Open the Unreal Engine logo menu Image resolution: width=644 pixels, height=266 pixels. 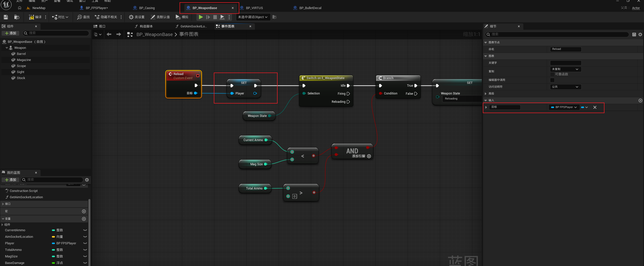click(x=6, y=5)
